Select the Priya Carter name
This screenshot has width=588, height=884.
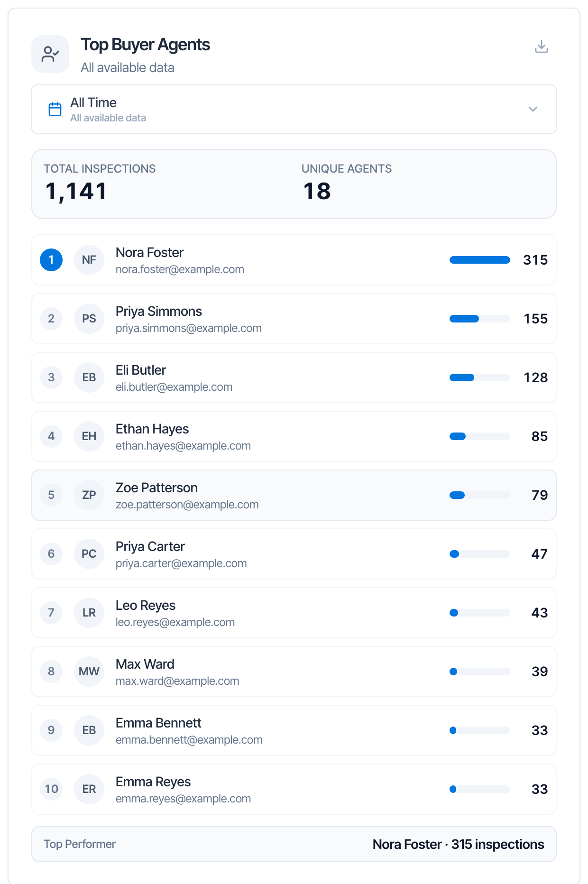(150, 547)
